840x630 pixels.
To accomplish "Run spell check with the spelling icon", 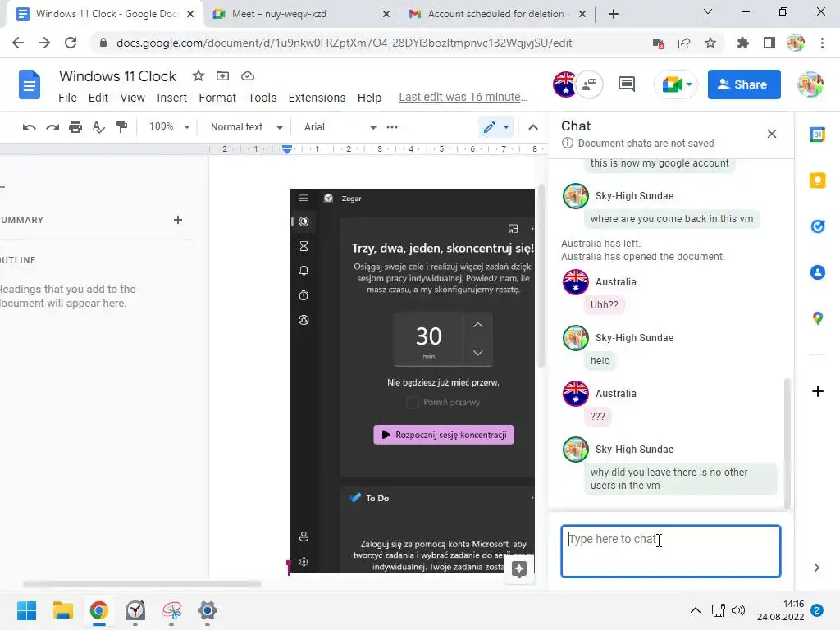I will [x=98, y=127].
